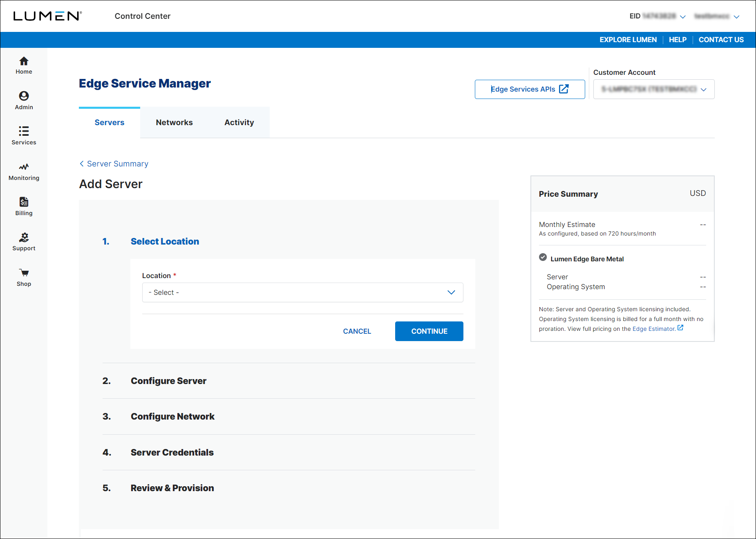
Task: Click the Edge Services APIs button
Action: [x=530, y=89]
